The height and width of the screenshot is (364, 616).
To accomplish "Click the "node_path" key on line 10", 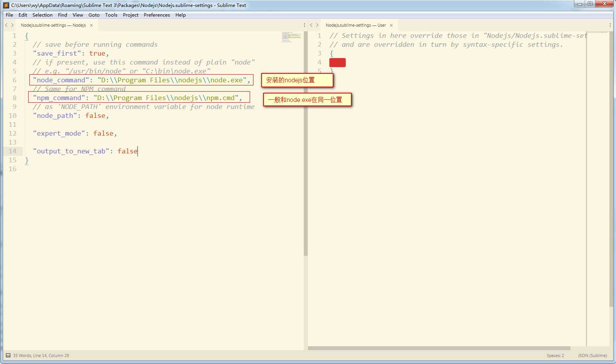I will [54, 116].
